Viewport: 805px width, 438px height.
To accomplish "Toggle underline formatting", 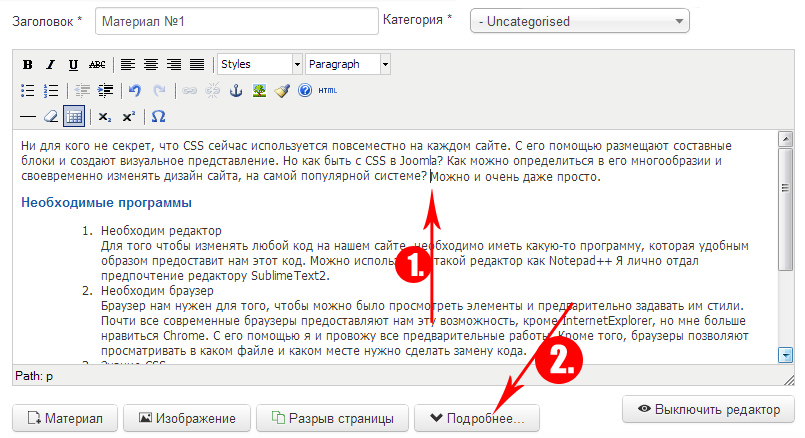I will pyautogui.click(x=74, y=65).
